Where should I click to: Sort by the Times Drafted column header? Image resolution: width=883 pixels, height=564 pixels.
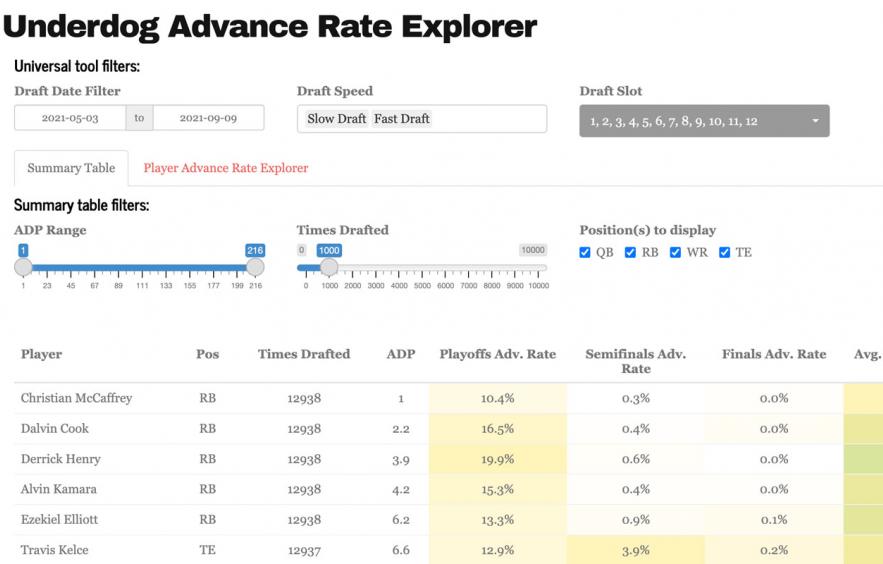(304, 354)
